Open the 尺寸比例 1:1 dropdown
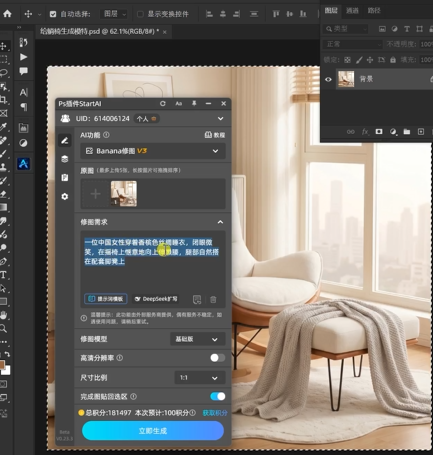Screen dimensions: 433x455 pos(200,378)
